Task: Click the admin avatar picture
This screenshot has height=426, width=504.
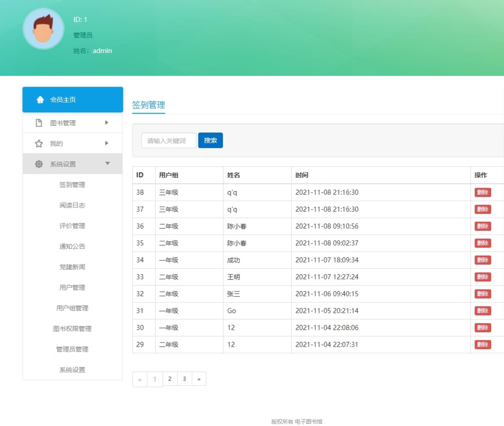Action: (44, 29)
